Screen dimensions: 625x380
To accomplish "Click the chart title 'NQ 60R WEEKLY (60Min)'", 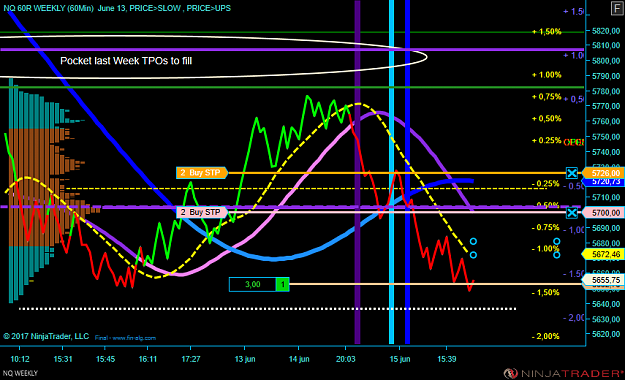I will pyautogui.click(x=48, y=8).
